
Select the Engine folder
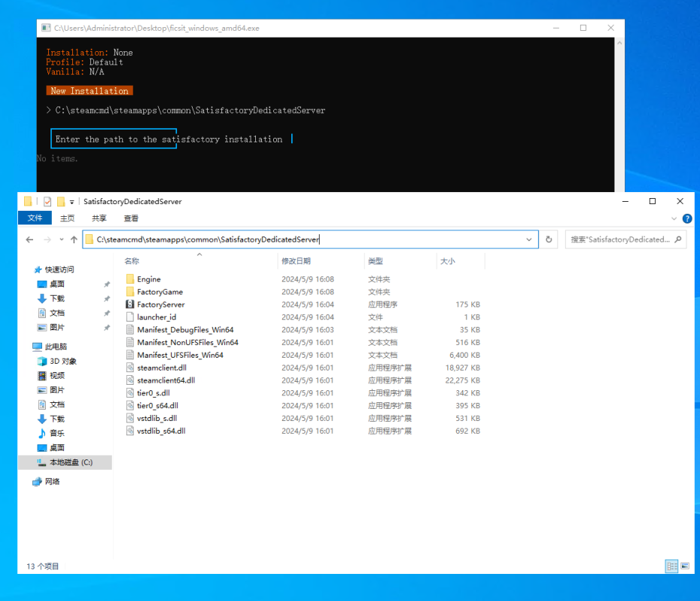(149, 279)
